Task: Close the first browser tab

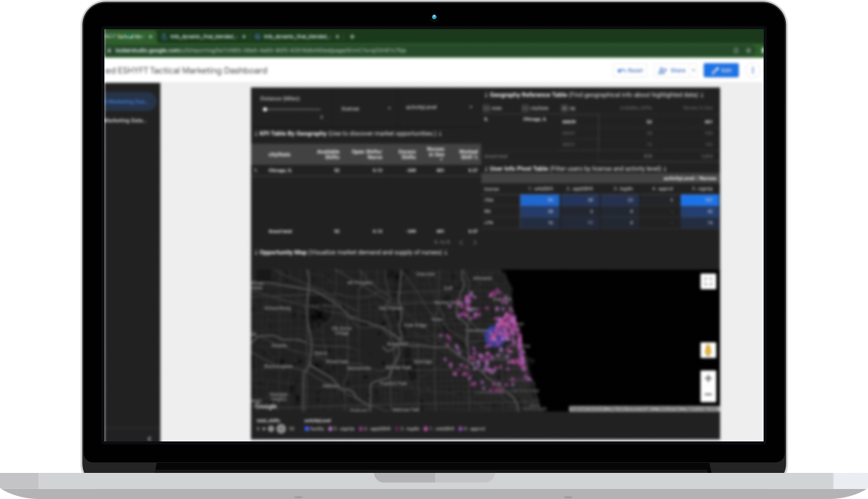Action: [x=150, y=37]
